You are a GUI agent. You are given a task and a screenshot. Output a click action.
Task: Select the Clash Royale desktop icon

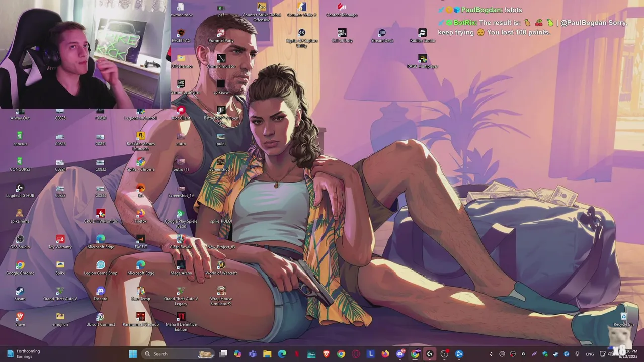pos(181,242)
